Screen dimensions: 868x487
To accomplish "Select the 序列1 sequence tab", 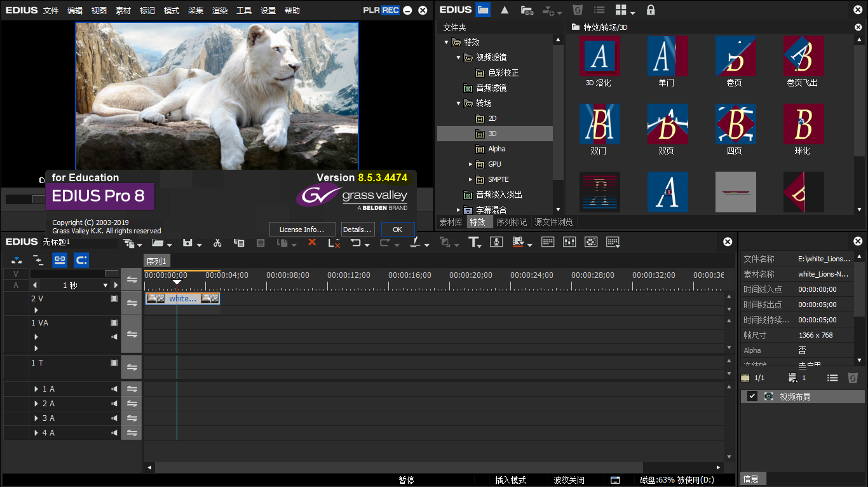I will coord(156,261).
